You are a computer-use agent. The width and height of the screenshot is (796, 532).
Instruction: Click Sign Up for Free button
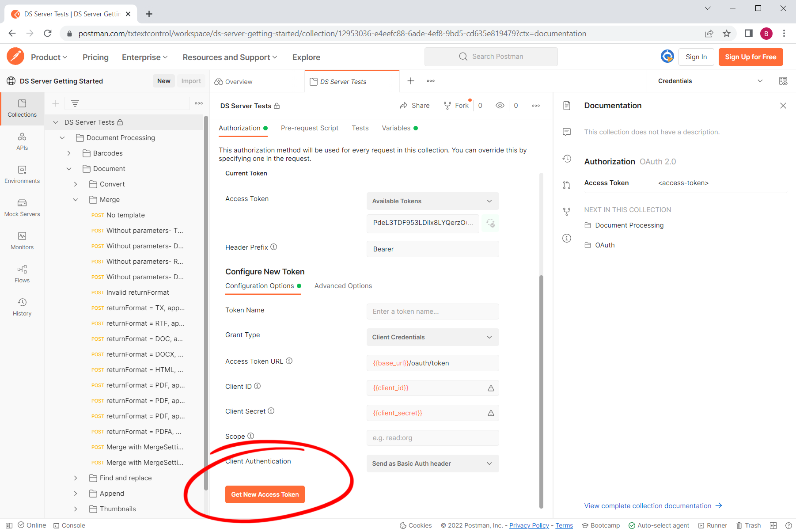751,57
